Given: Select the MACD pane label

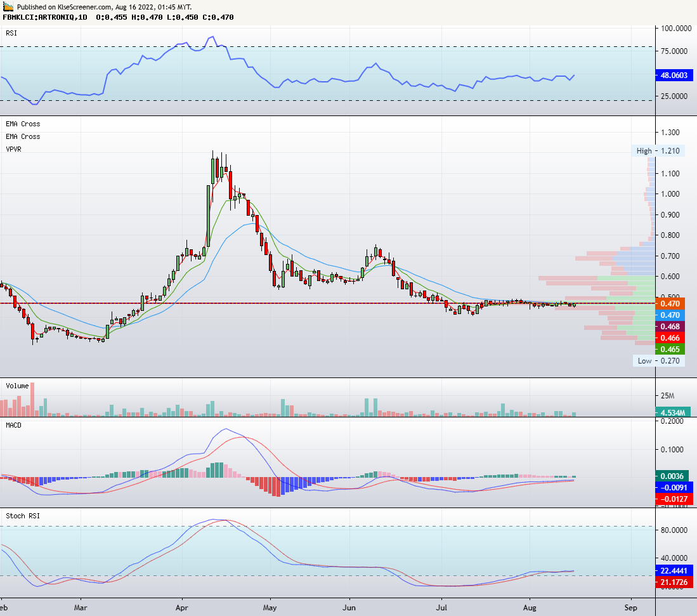Looking at the screenshot, I should click(x=12, y=426).
